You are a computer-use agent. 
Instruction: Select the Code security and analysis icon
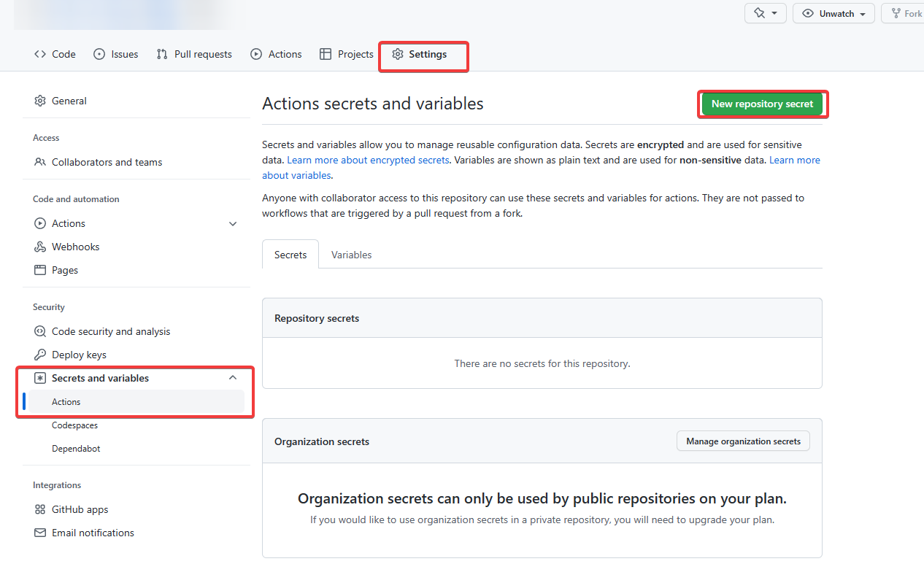(40, 331)
